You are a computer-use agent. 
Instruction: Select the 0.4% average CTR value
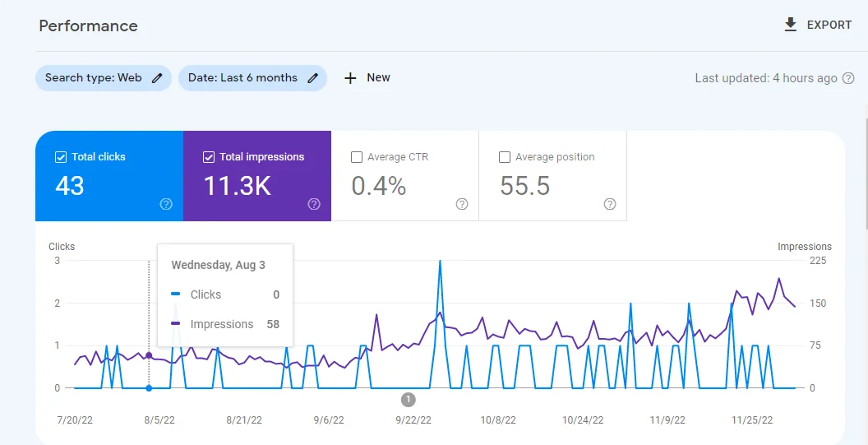pyautogui.click(x=379, y=186)
